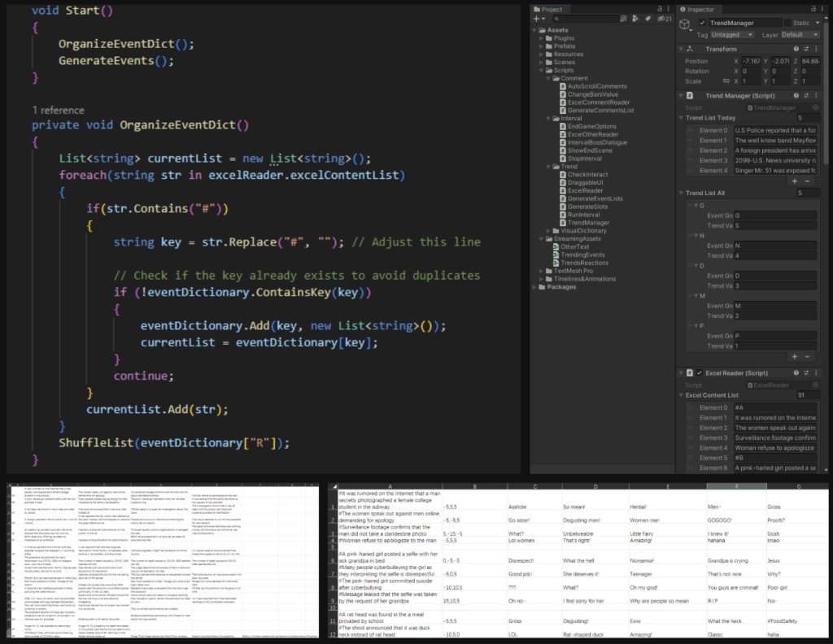Collapse the Trend List Today foldout
This screenshot has width=833, height=644.
pos(683,118)
